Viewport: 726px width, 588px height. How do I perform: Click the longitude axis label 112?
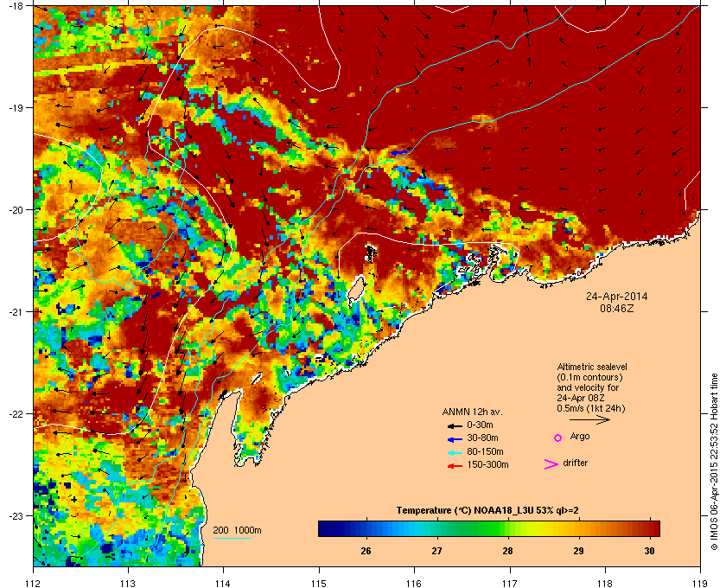point(34,584)
